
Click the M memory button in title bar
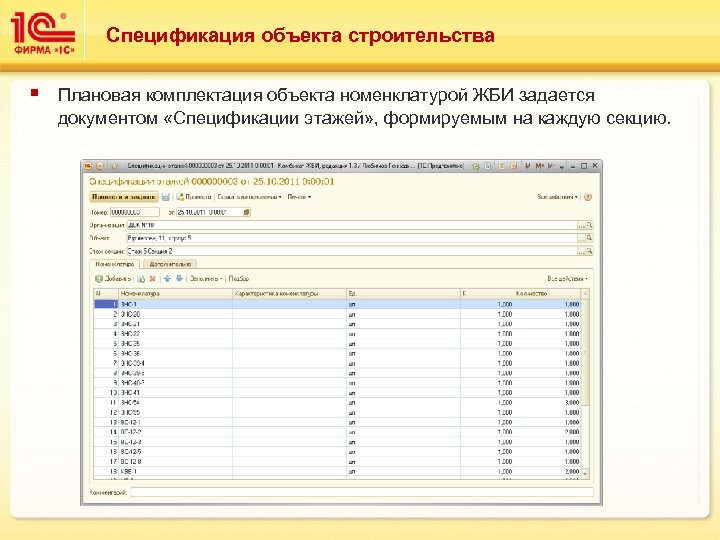[x=528, y=166]
